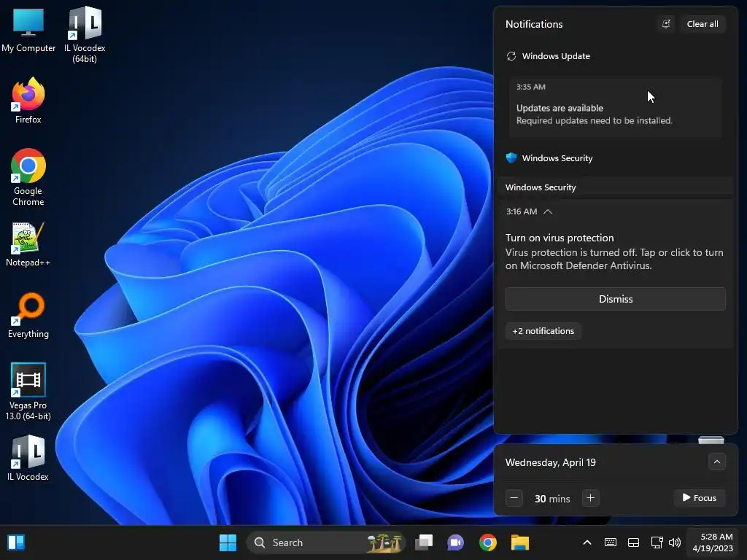This screenshot has width=747, height=560.
Task: Expand the +2 notifications group
Action: (543, 331)
